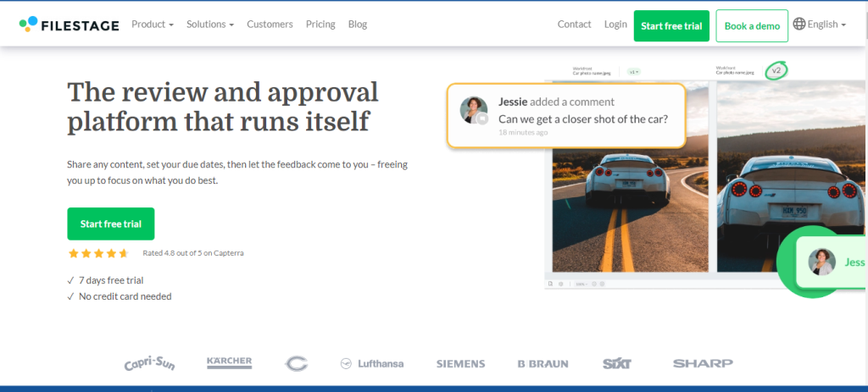Open the 100% zoom dropdown in the mockup
This screenshot has height=392, width=868.
click(x=581, y=284)
